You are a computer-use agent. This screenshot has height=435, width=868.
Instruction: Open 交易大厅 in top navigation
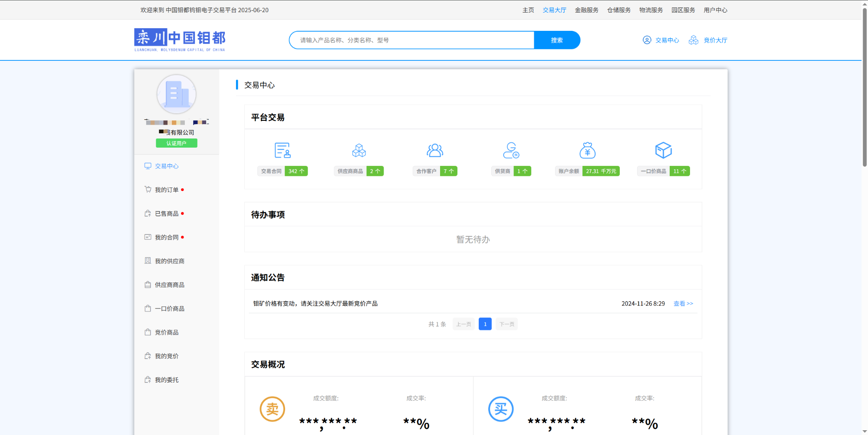coord(554,10)
